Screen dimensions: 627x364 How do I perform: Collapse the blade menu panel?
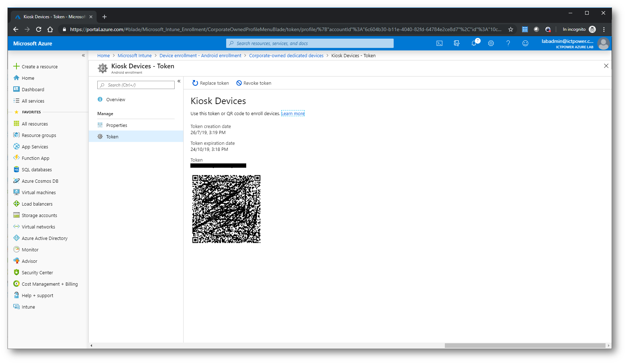coord(179,81)
